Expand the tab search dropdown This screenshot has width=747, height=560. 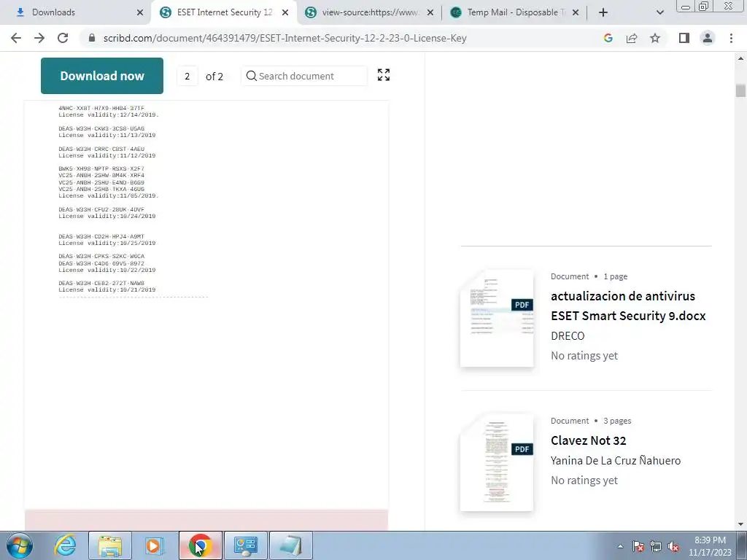(x=659, y=12)
